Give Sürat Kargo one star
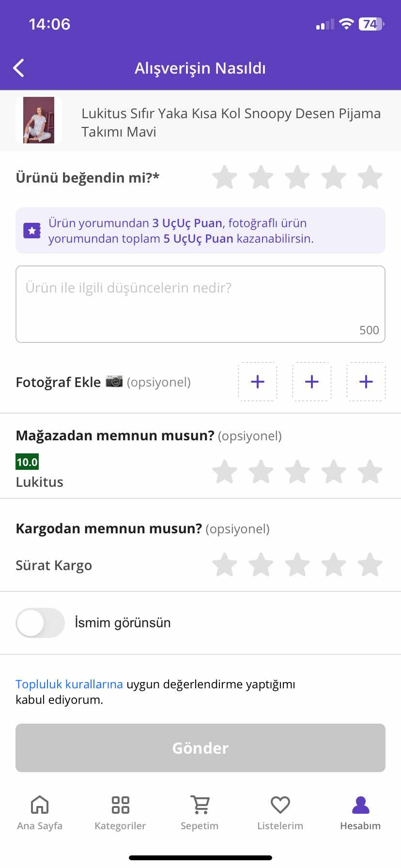The height and width of the screenshot is (868, 401). tap(225, 565)
